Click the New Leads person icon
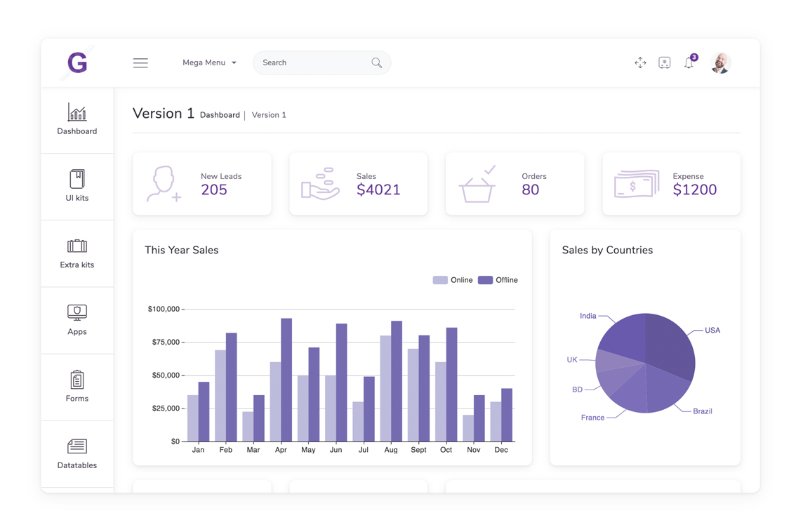This screenshot has height=532, width=803. click(x=164, y=184)
